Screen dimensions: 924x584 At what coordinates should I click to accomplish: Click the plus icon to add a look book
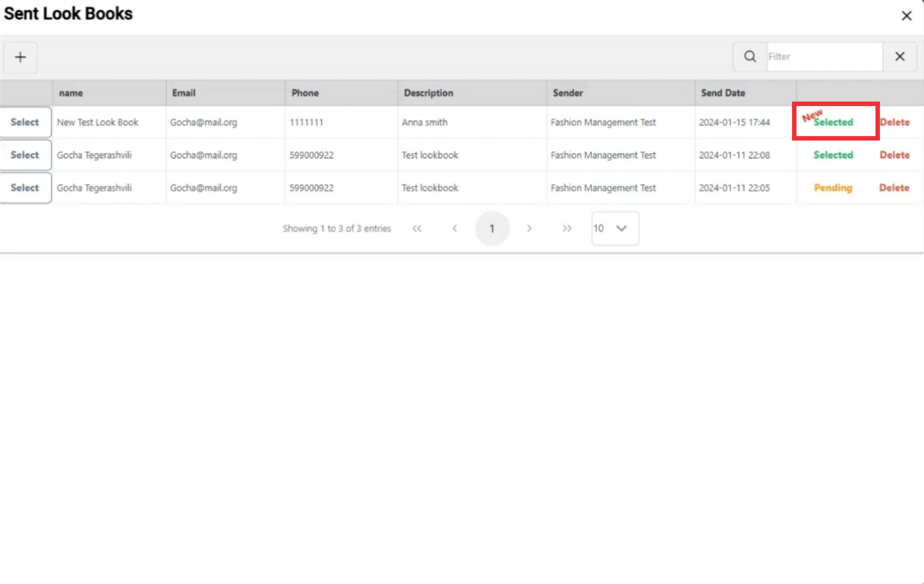(20, 57)
